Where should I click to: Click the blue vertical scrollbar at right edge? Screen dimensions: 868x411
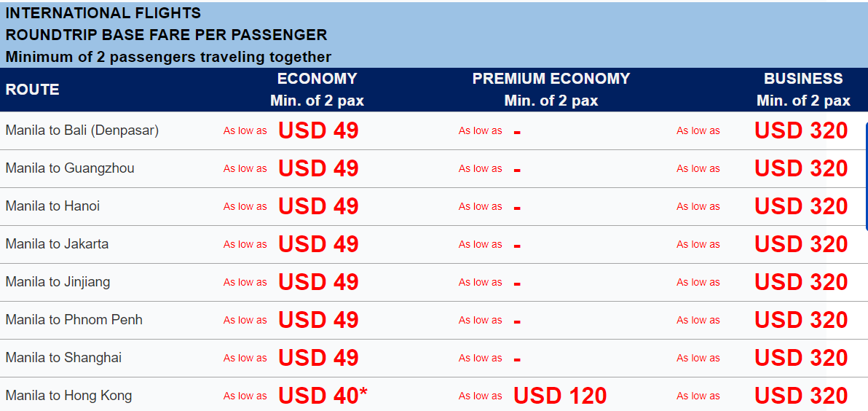pyautogui.click(x=867, y=176)
